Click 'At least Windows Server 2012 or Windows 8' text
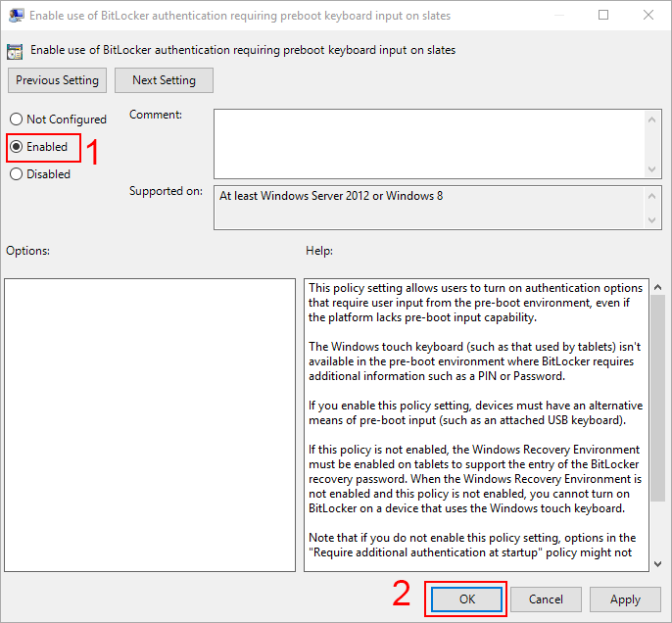This screenshot has width=672, height=623. (x=331, y=196)
